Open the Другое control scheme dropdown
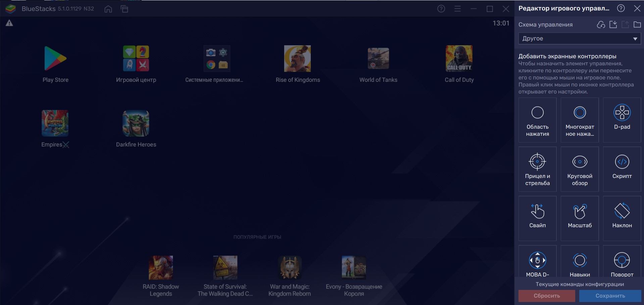The image size is (644, 305). pos(579,39)
